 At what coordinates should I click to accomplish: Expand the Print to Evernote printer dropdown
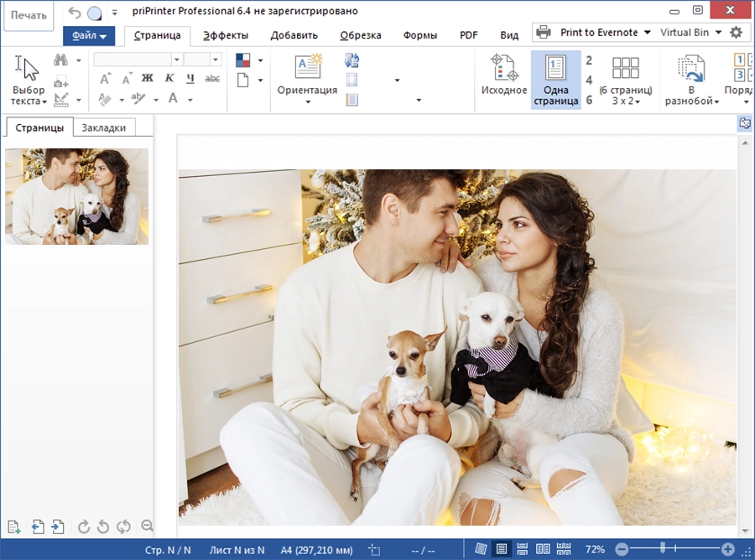[x=647, y=32]
